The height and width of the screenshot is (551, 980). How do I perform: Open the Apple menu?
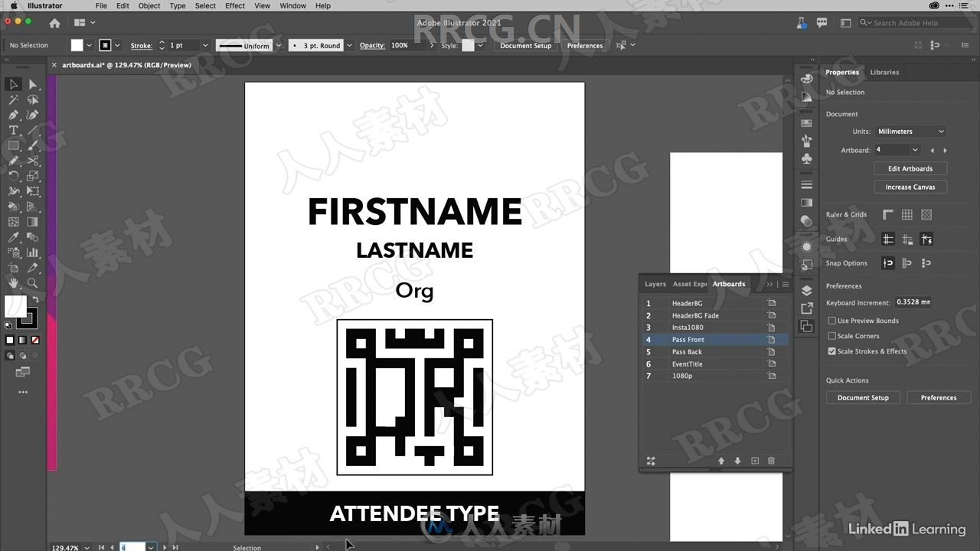[x=13, y=5]
